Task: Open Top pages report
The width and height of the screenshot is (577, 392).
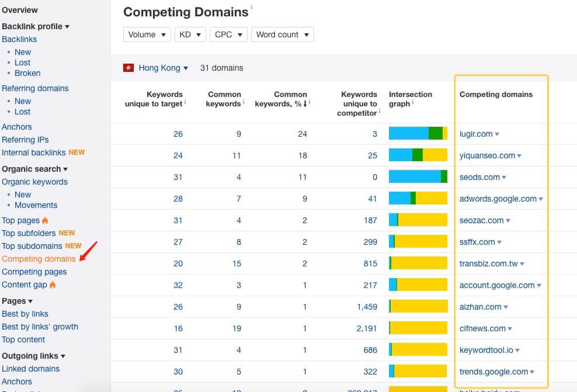Action: (20, 220)
